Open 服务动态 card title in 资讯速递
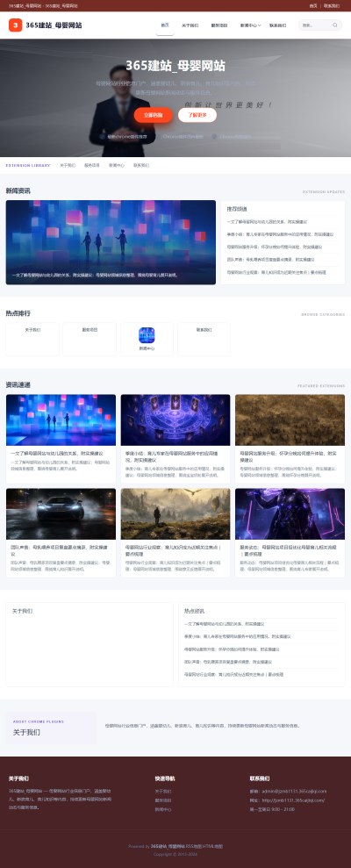Image resolution: width=351 pixels, height=868 pixels. [x=287, y=550]
